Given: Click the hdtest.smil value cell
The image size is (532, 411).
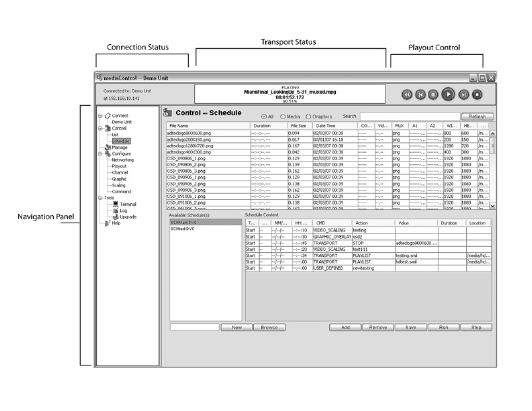Looking at the screenshot, I should (417, 262).
